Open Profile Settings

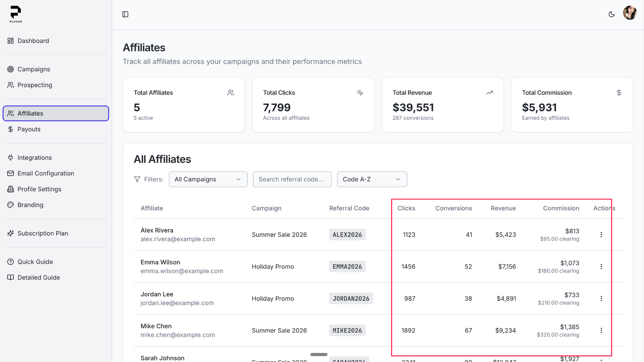coord(56,189)
